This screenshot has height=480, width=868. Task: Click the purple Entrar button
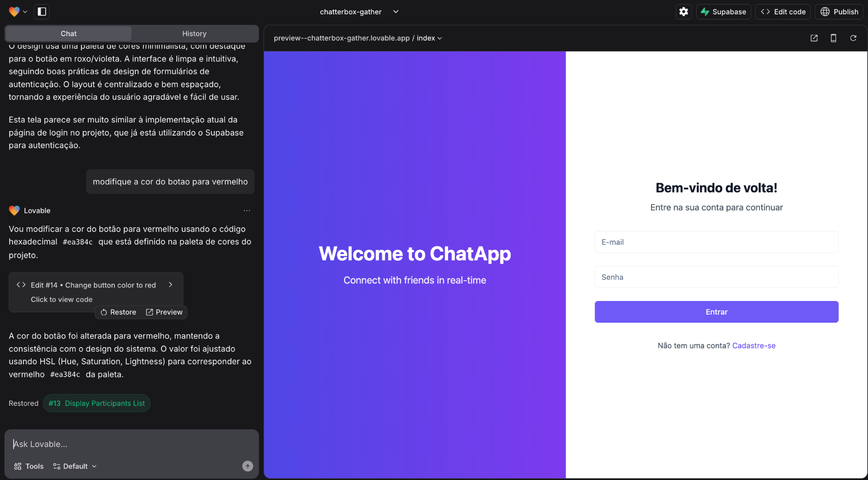716,312
